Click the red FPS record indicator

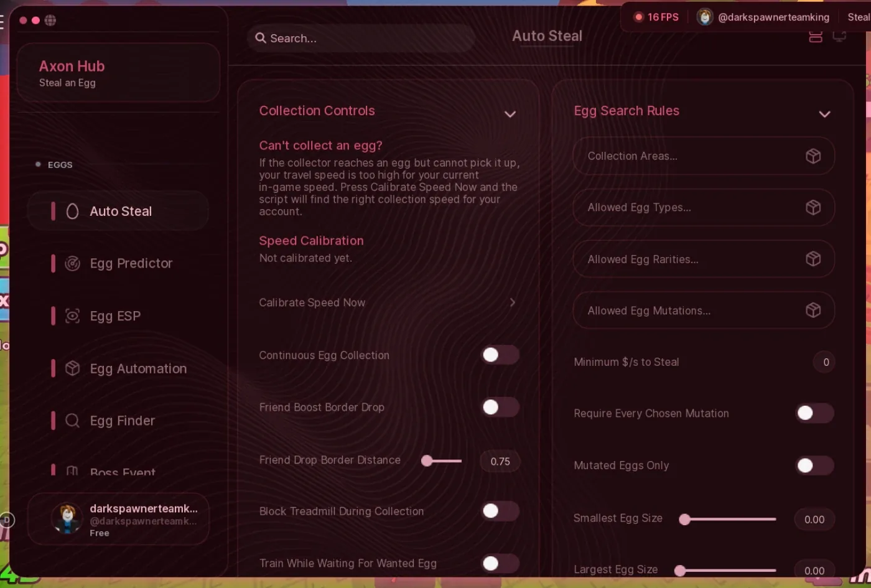click(x=638, y=17)
